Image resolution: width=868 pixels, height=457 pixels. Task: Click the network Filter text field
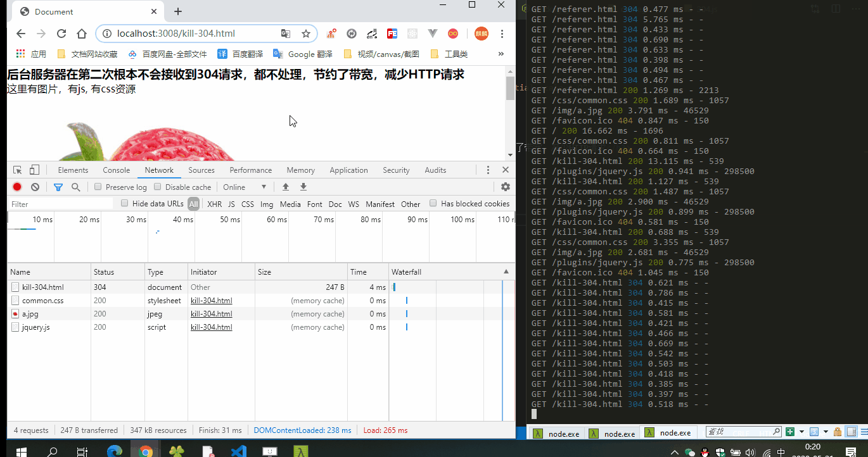point(60,204)
